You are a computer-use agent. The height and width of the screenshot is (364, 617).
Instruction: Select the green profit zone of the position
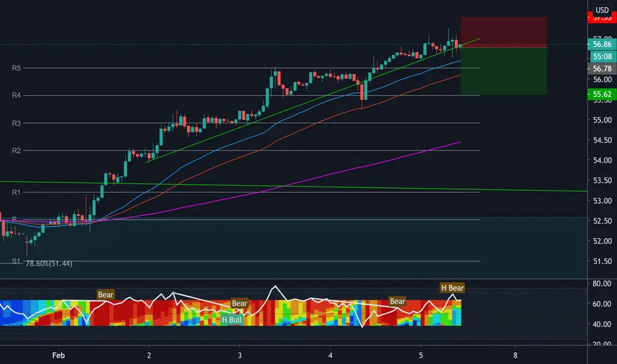[504, 71]
